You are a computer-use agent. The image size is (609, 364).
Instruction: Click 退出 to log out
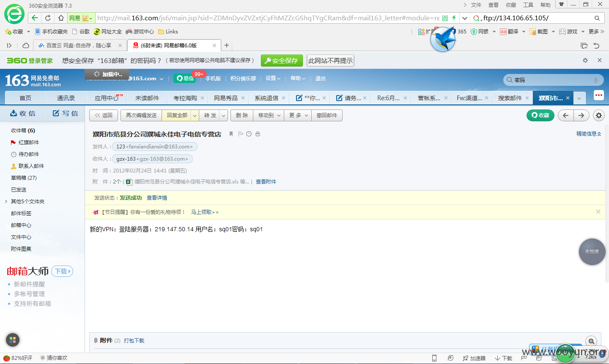tap(321, 79)
